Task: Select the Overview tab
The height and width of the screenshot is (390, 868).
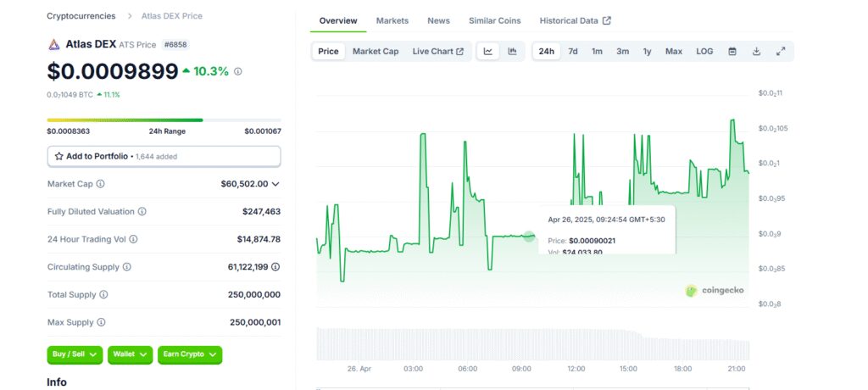Action: coord(338,20)
